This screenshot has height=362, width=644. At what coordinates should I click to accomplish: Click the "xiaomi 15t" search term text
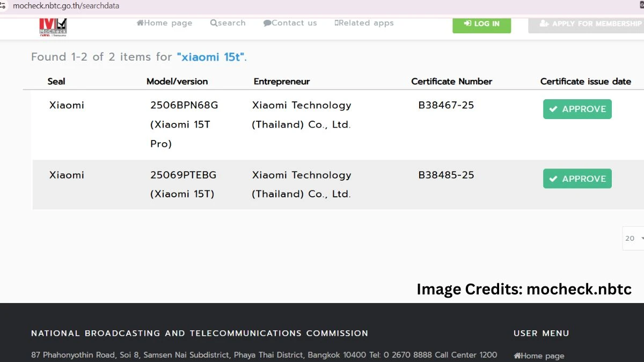[x=211, y=57]
